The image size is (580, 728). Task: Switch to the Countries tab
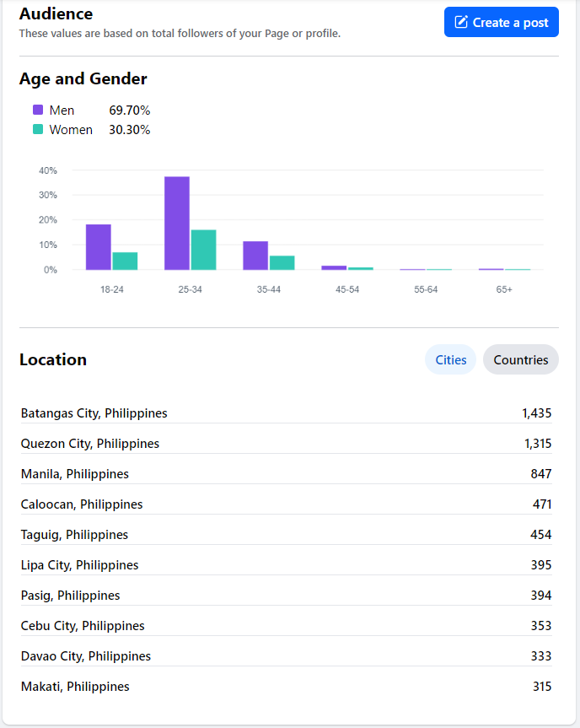click(x=520, y=359)
